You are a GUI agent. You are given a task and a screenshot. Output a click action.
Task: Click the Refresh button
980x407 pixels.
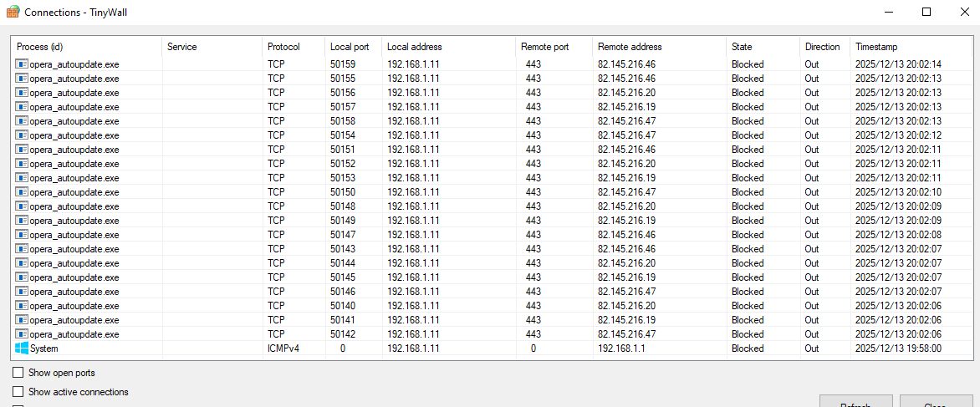point(856,401)
